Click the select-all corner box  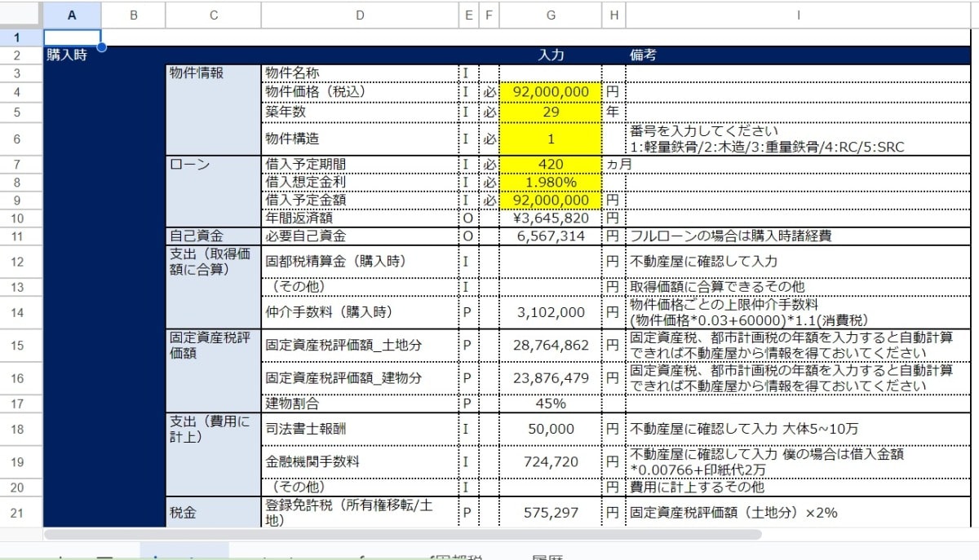coord(20,14)
